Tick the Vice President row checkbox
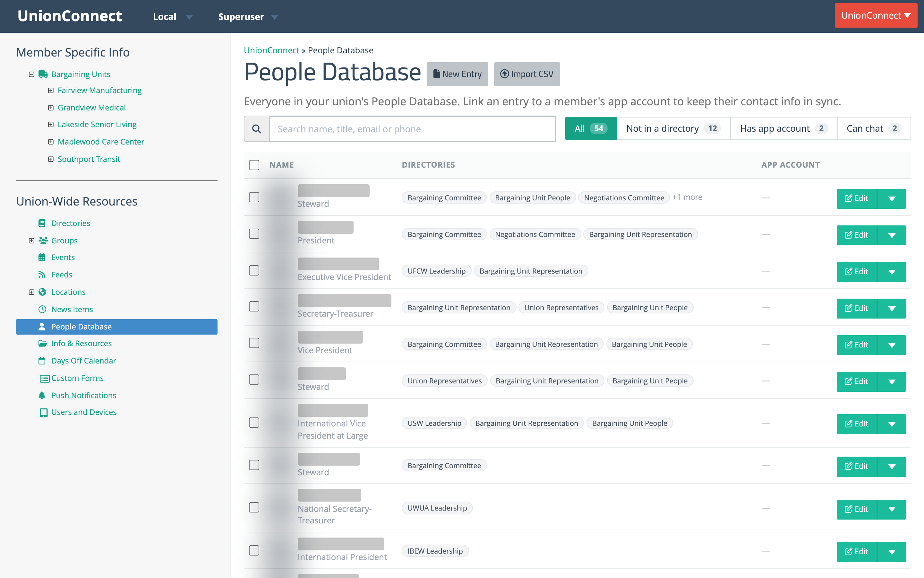 (254, 343)
